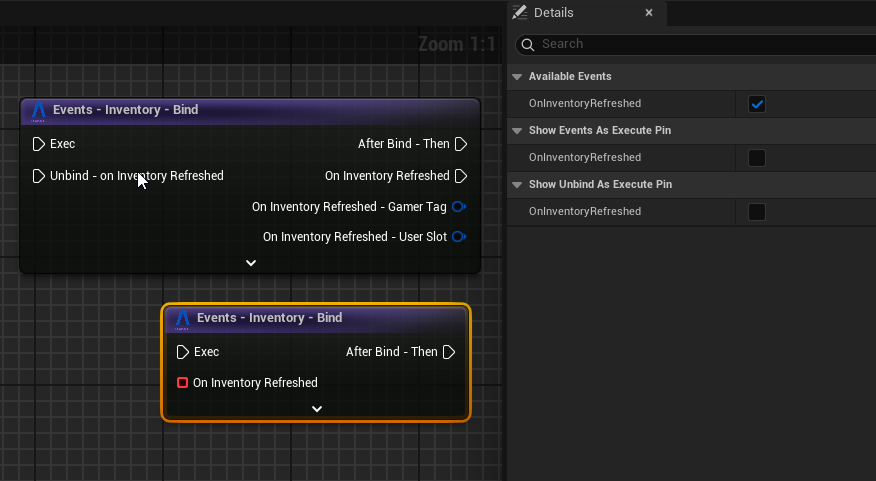The height and width of the screenshot is (481, 876).
Task: Enable OnInventoryRefreshed under Show Events As Execute Pin
Action: 757,158
